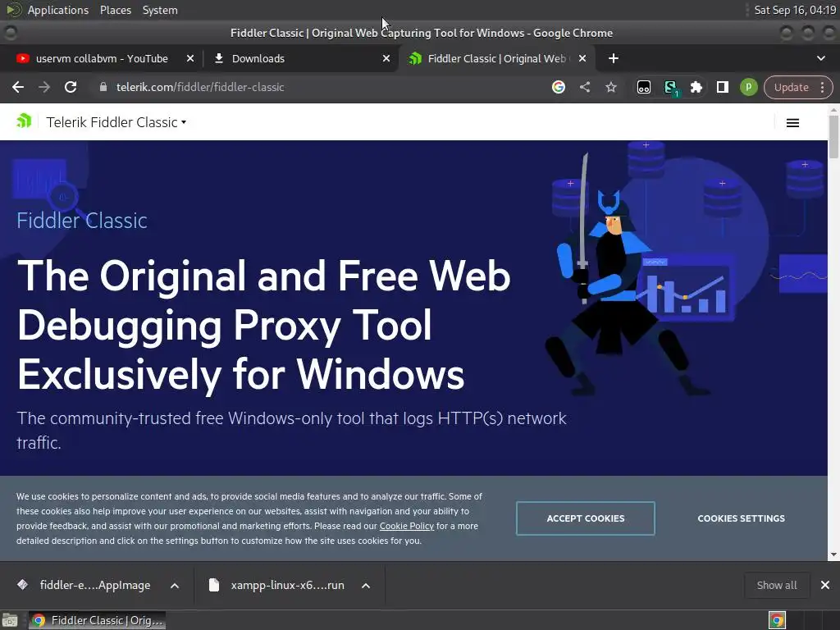The image size is (840, 630).
Task: Open the System menu
Action: (x=160, y=10)
